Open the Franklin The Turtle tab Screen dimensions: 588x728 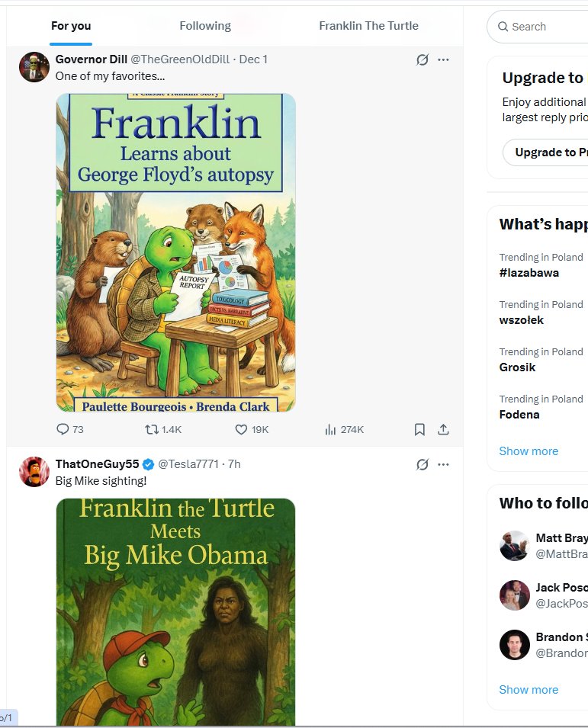pos(368,26)
